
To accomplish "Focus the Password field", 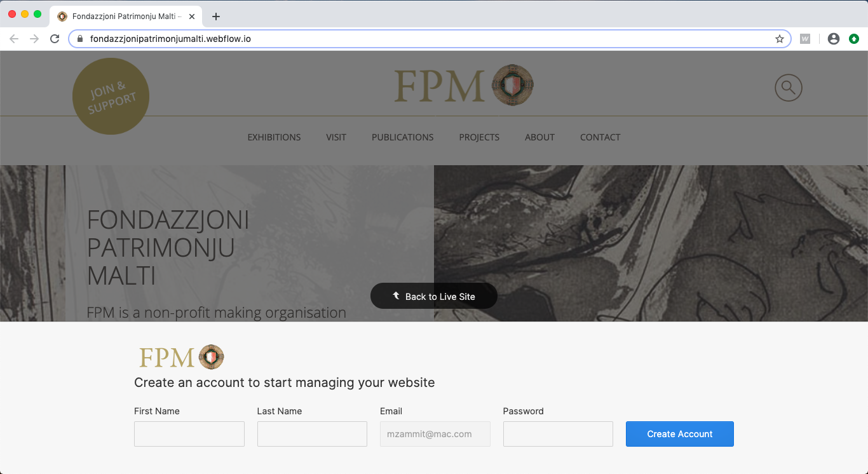I will click(558, 434).
